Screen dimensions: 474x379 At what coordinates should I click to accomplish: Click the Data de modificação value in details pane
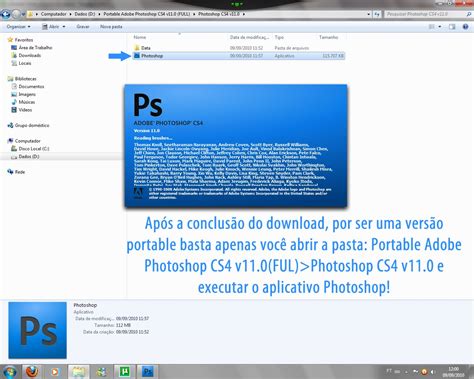coord(132,319)
